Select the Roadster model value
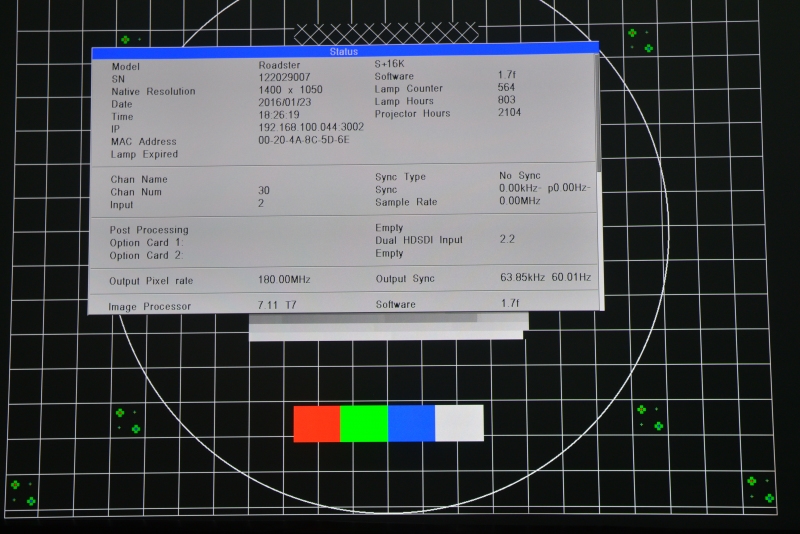The image size is (800, 534). click(279, 65)
